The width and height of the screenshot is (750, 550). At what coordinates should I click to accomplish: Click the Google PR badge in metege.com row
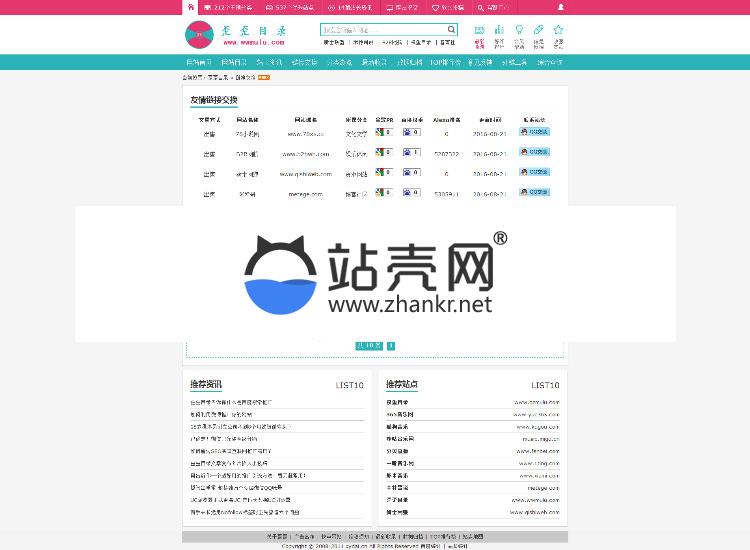tap(384, 192)
